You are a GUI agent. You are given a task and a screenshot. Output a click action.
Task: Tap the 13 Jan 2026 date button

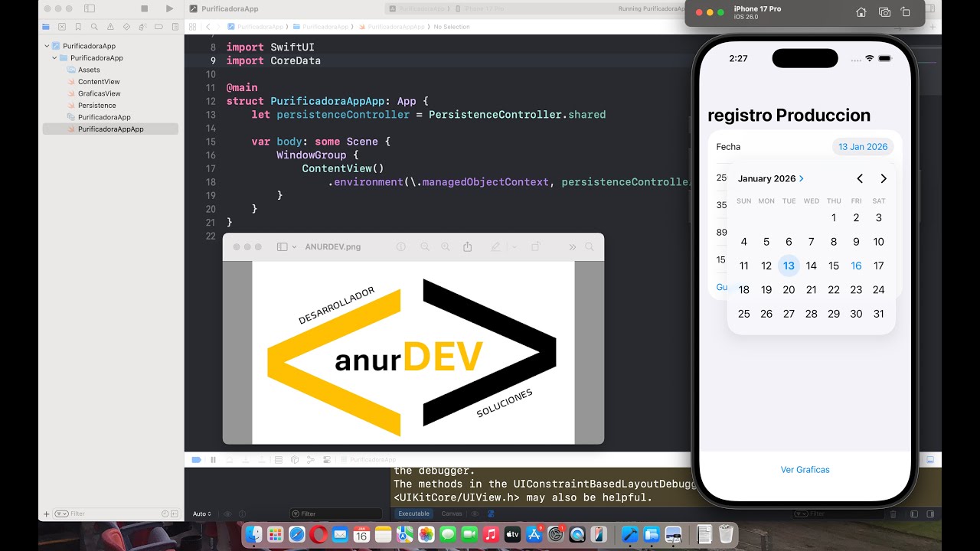(863, 147)
